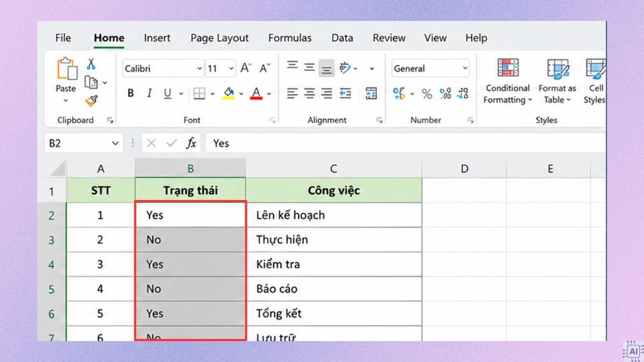The height and width of the screenshot is (362, 644).
Task: Apply Accounting Number Format icon
Action: 399,94
